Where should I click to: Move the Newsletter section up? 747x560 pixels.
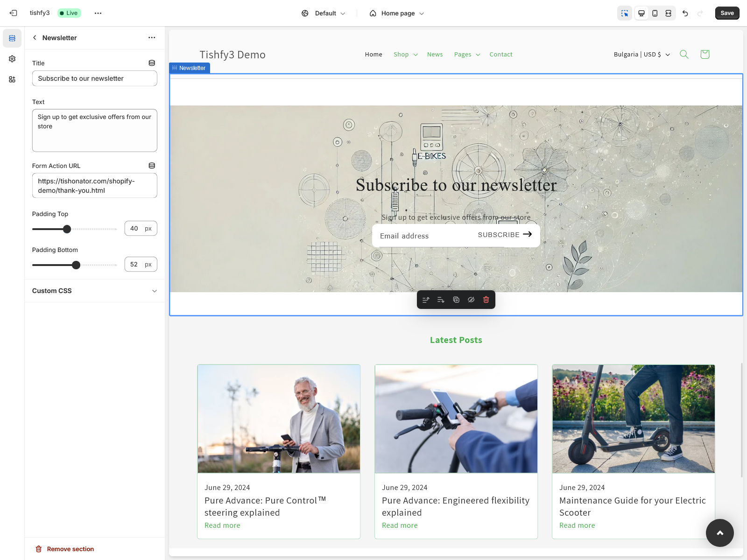tap(426, 300)
